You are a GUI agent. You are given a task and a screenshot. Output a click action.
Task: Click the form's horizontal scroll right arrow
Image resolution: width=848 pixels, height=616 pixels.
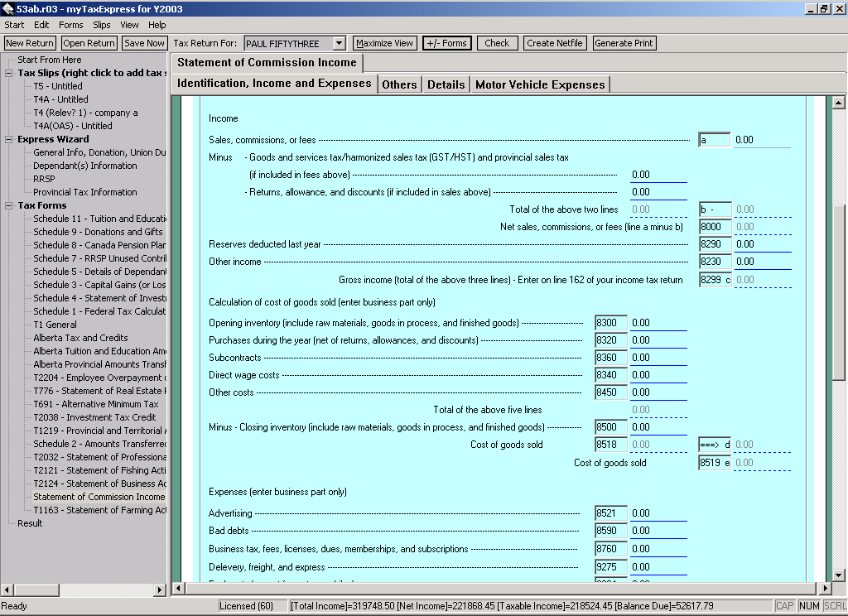coord(826,589)
